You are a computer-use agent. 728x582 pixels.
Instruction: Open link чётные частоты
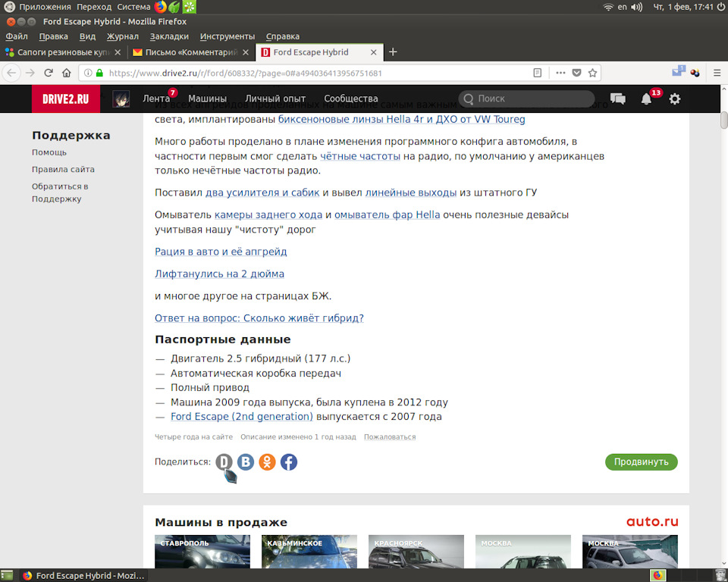[360, 156]
